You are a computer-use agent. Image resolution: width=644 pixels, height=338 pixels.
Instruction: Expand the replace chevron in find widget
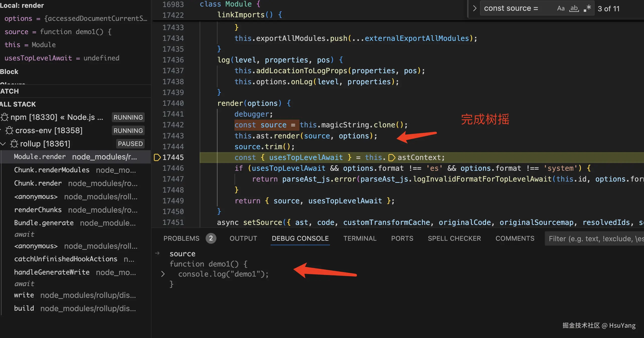(474, 9)
